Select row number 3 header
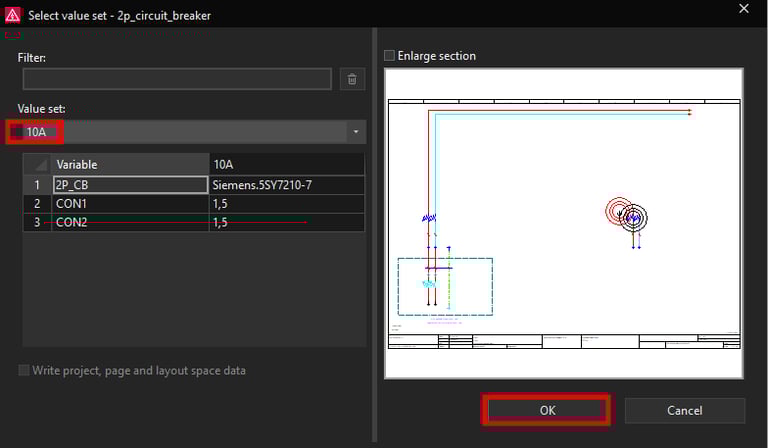The width and height of the screenshot is (768, 448). [37, 222]
